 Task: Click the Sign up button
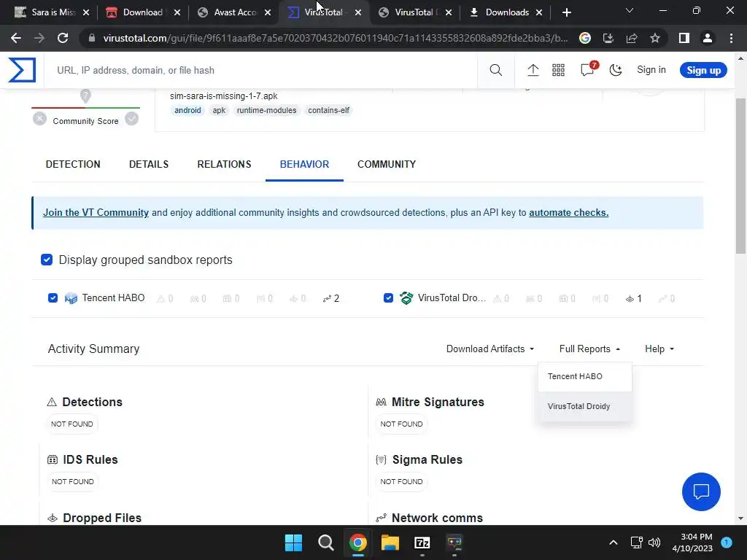(703, 71)
